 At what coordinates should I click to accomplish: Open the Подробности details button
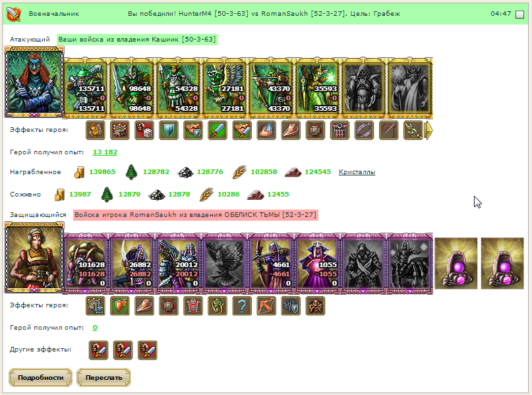40,378
